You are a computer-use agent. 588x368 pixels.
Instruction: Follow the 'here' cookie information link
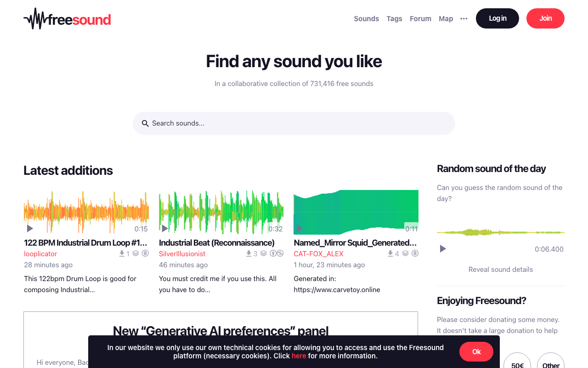pos(299,356)
